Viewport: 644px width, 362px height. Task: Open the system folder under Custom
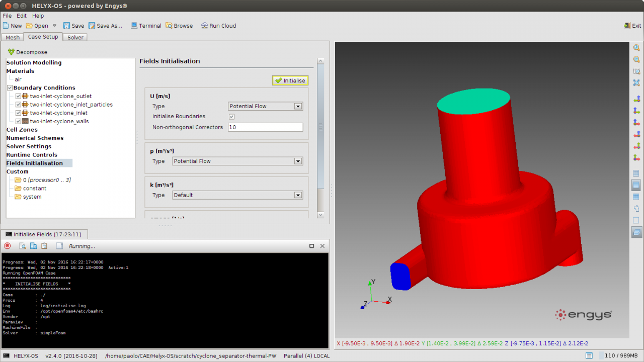28,197
